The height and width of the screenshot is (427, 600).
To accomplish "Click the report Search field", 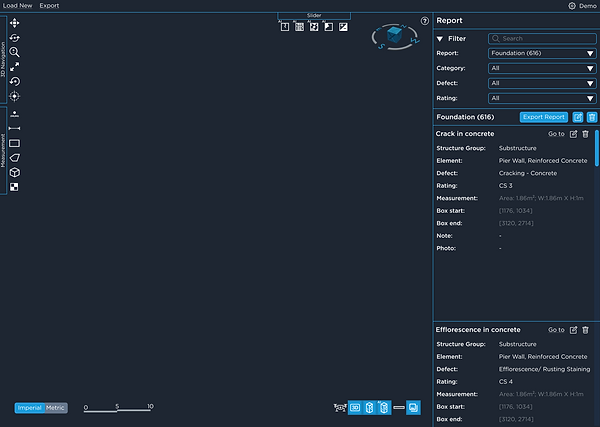I will pos(542,39).
